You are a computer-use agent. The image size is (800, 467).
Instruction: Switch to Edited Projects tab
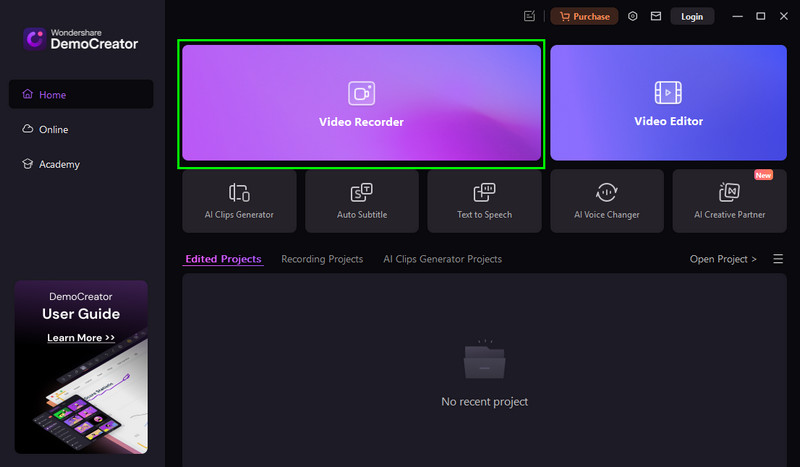tap(223, 259)
